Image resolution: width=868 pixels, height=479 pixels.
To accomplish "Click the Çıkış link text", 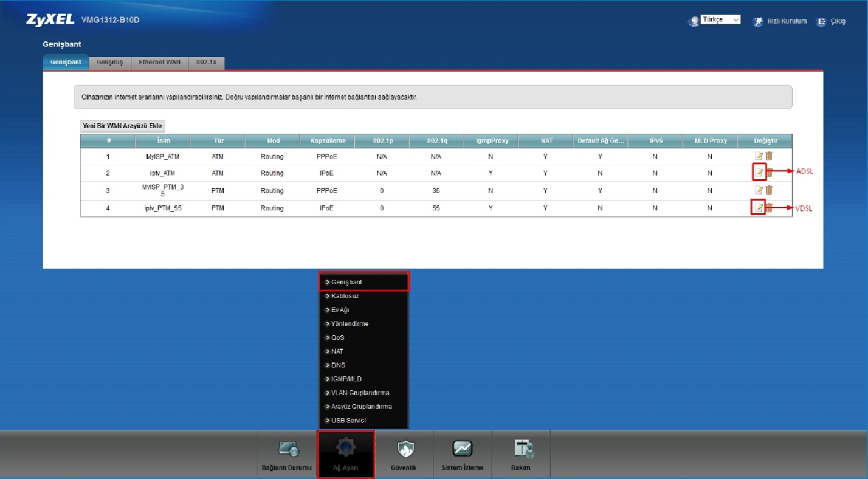I will [838, 21].
